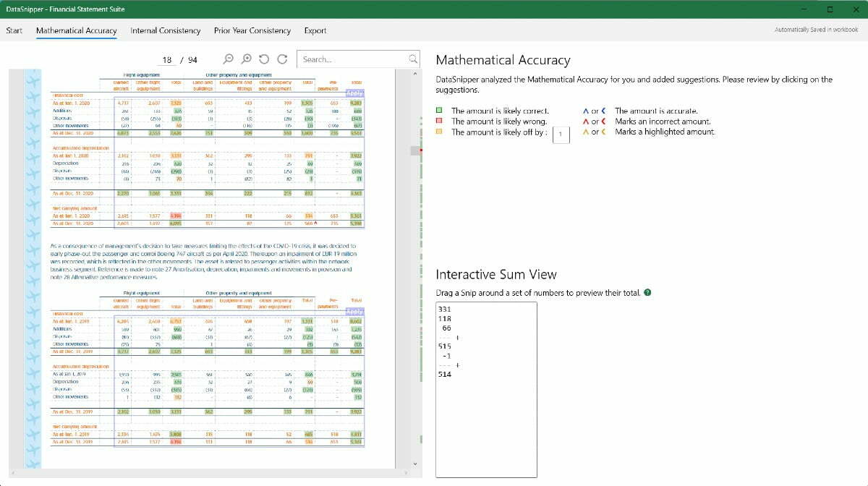Click the search magnifier icon
Viewport: 868px width, 486px height.
coord(414,59)
